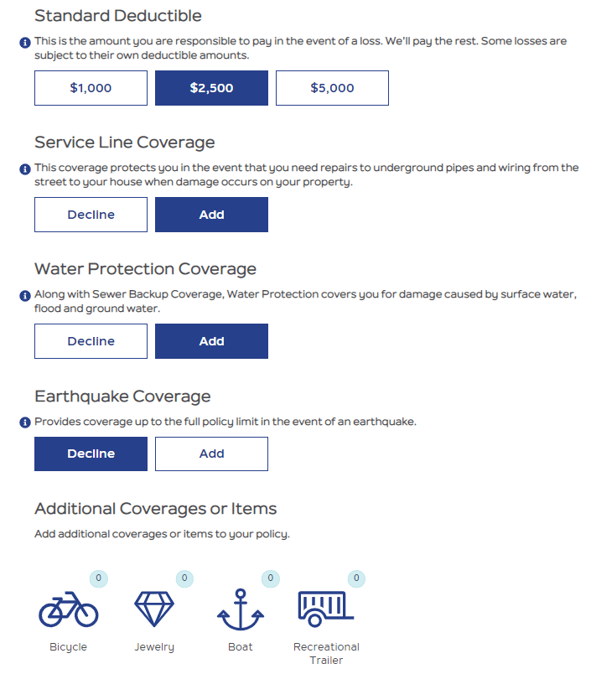Screen dimensions: 591x700
Task: Click the count badge above the Bicycle icon
Action: 99,578
